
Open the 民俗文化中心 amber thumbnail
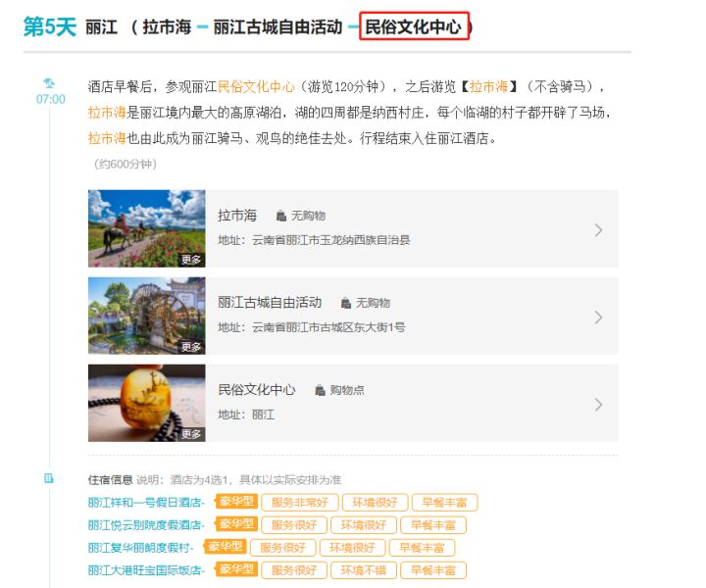point(146,403)
